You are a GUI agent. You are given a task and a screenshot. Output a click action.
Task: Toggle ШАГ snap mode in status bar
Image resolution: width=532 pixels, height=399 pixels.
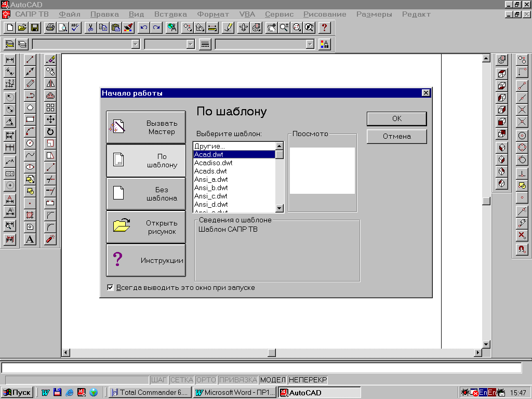(x=159, y=380)
